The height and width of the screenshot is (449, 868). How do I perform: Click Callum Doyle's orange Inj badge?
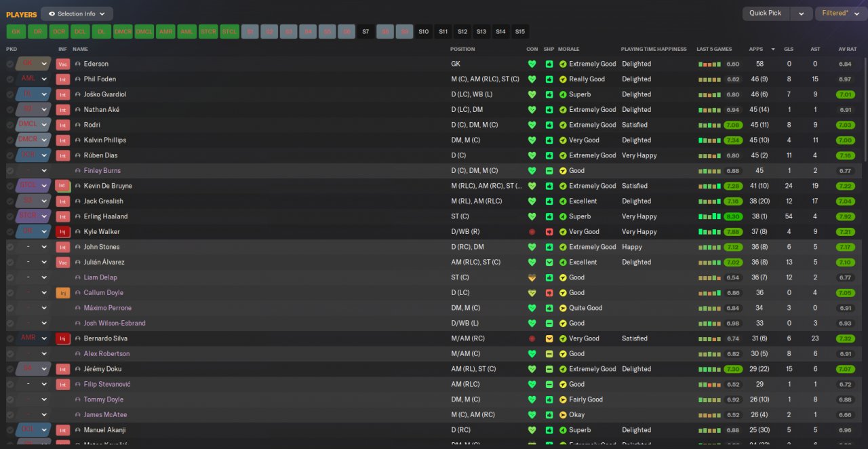[x=63, y=293]
